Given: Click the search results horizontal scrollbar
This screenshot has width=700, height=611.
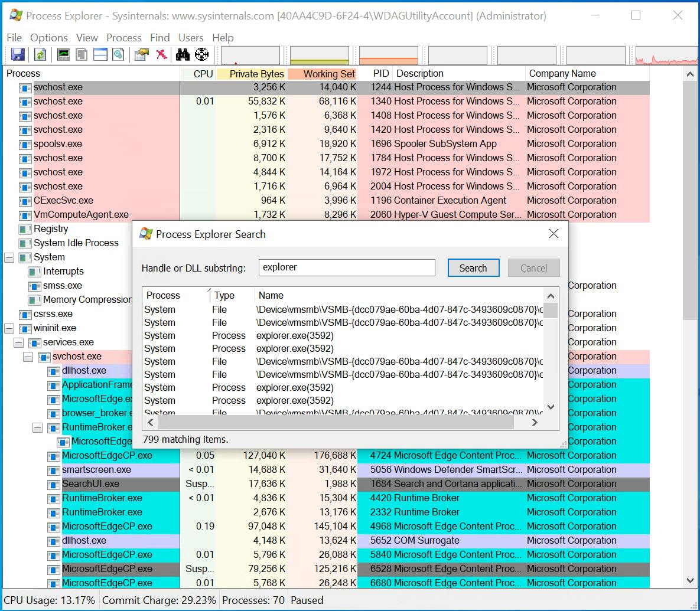Looking at the screenshot, I should pos(336,423).
